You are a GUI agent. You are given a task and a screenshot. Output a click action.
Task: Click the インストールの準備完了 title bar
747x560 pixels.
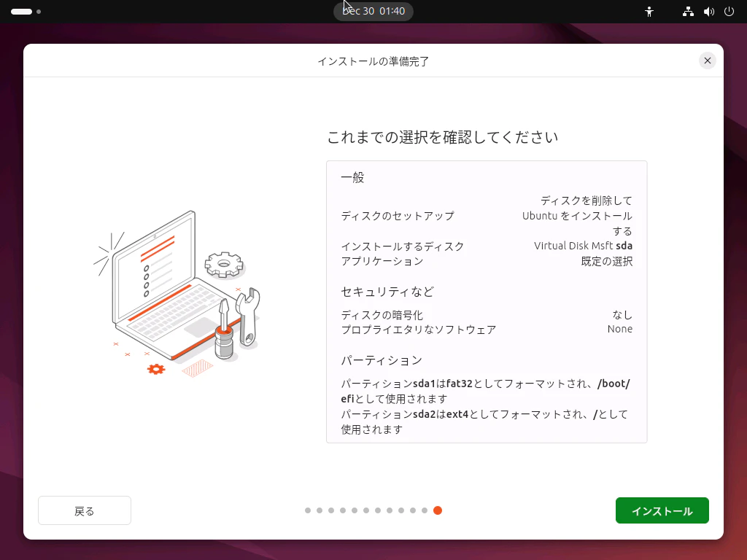coord(373,61)
